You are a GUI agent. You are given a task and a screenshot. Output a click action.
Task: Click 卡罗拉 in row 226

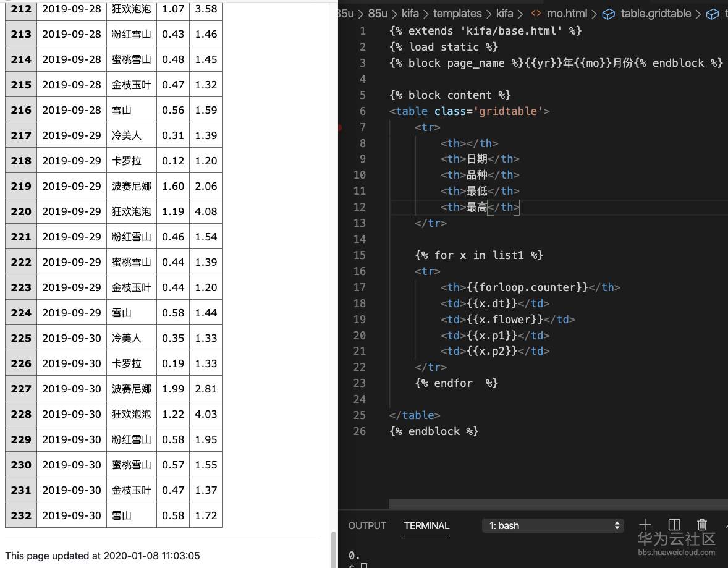[x=126, y=363]
